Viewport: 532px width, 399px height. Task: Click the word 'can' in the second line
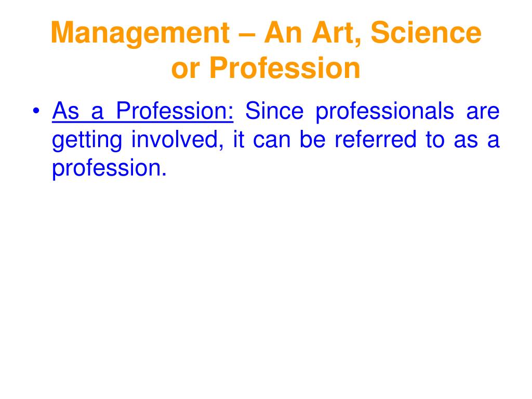coord(272,141)
